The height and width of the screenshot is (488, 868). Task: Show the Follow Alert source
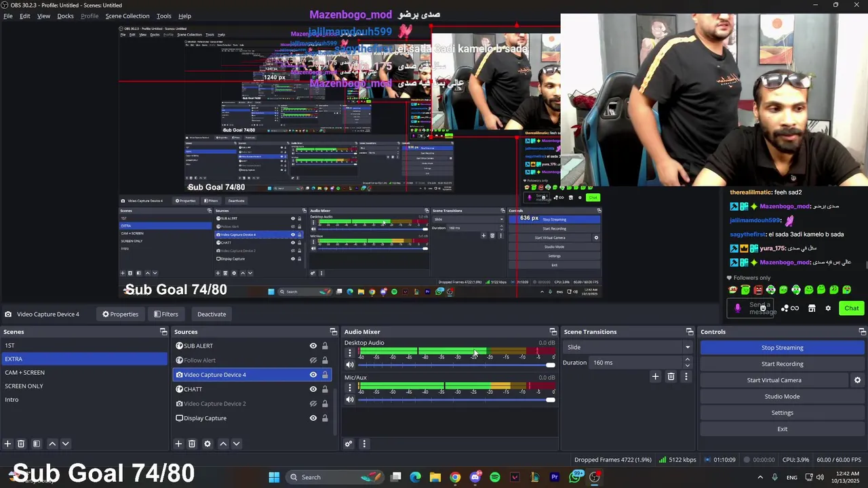[313, 360]
